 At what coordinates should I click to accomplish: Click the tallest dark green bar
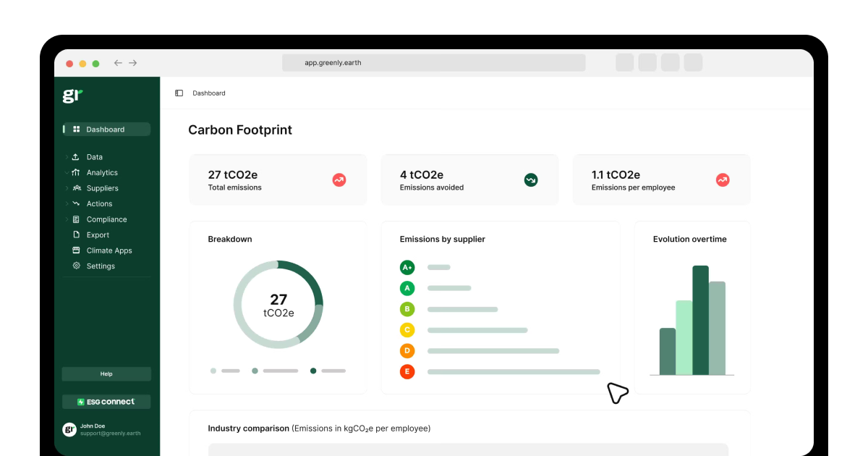(x=700, y=320)
